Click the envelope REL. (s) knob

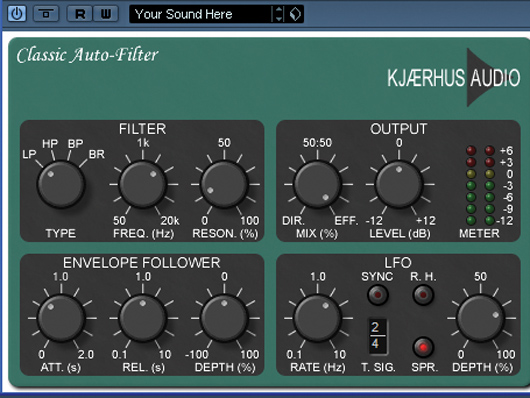tap(143, 318)
